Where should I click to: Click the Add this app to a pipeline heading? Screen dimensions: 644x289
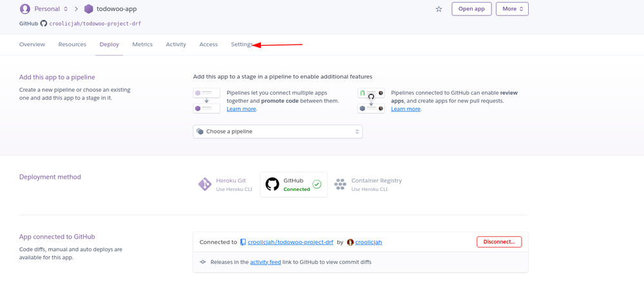pyautogui.click(x=57, y=77)
